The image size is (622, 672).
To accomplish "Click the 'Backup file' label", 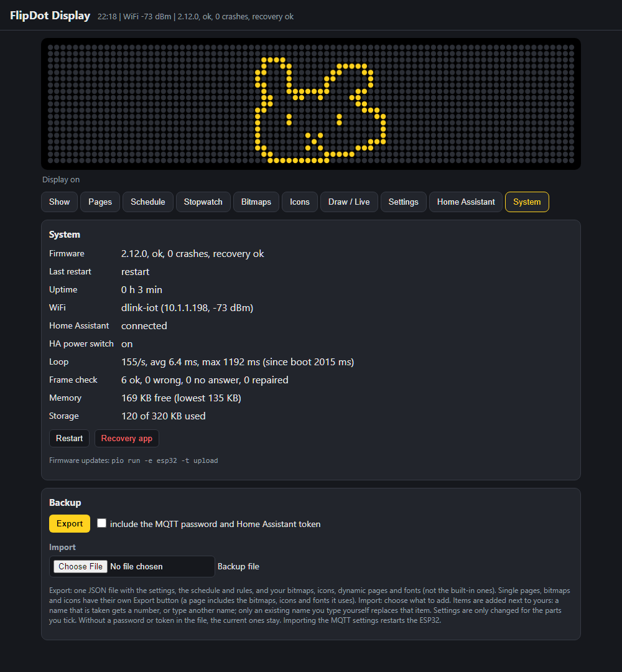I will tap(239, 567).
